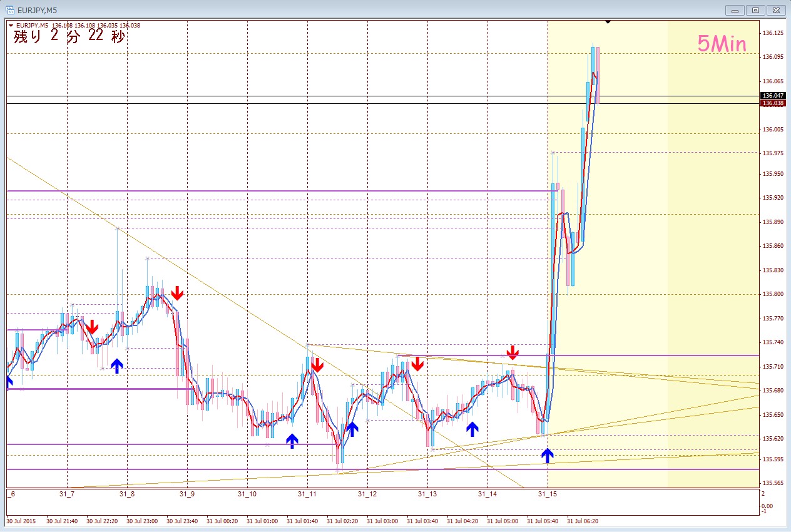Image resolution: width=791 pixels, height=532 pixels.
Task: Click the 31_12 period label on time axis
Action: point(367,494)
